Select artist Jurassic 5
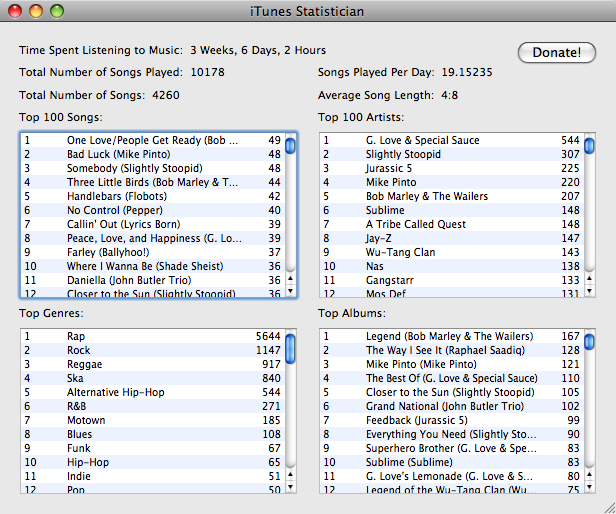The height and width of the screenshot is (514, 616). pos(452,168)
